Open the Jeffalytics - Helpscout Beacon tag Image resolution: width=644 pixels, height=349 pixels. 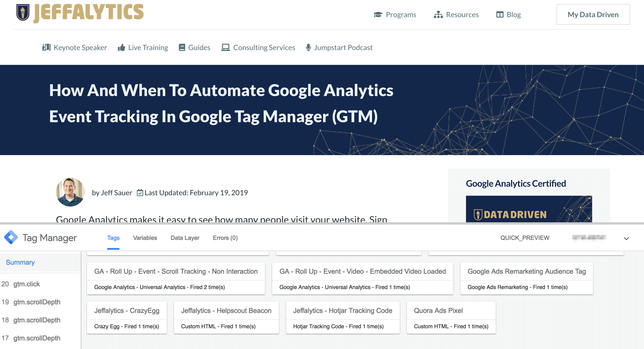click(226, 318)
